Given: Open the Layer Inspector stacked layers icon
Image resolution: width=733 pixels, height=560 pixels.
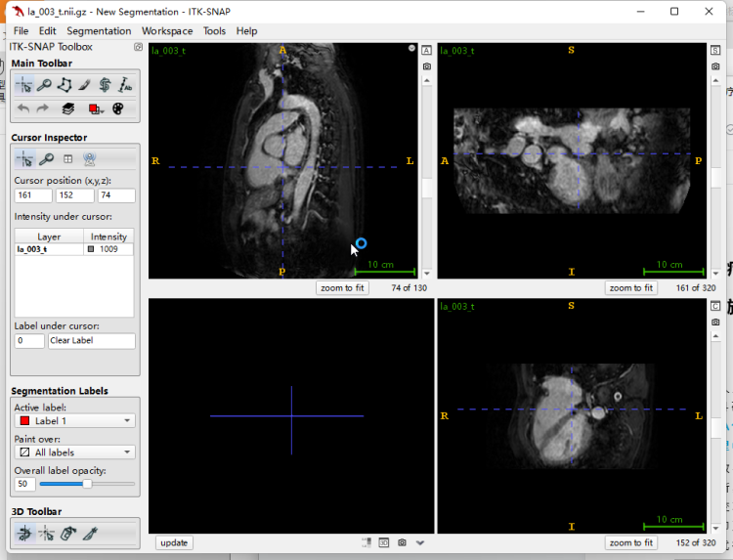Looking at the screenshot, I should coord(68,108).
